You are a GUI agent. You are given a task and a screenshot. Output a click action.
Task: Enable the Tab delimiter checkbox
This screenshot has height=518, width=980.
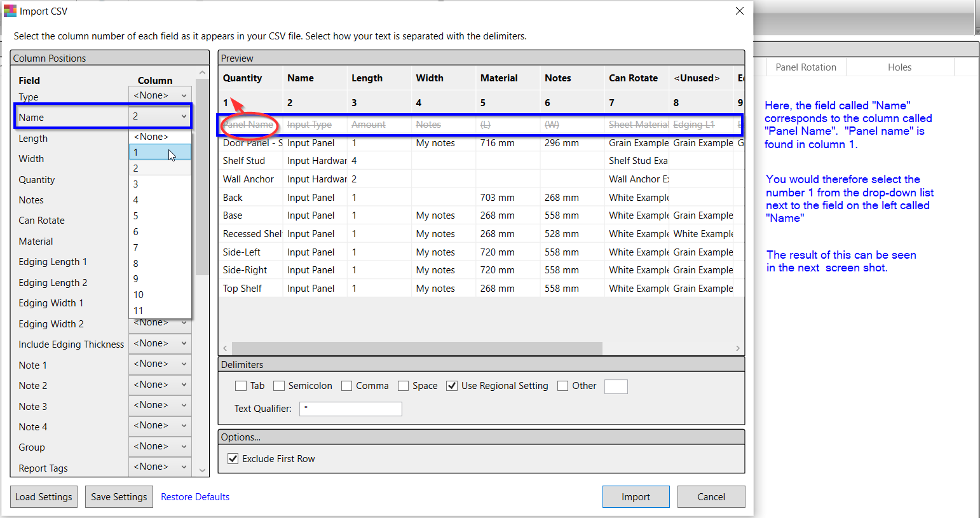(241, 386)
